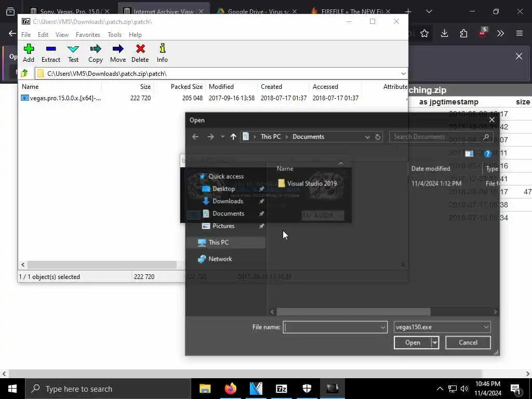This screenshot has height=399, width=532.
Task: Expand the File name history dropdown
Action: tap(383, 327)
